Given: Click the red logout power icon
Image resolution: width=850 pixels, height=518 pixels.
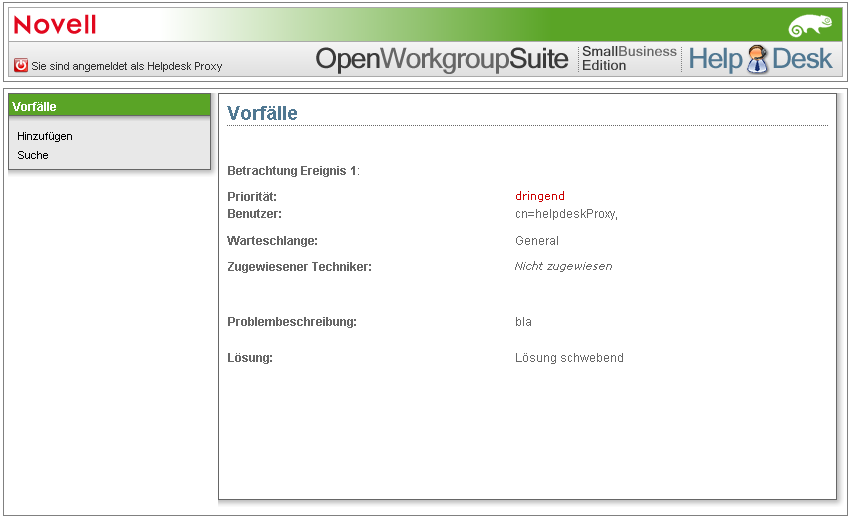Looking at the screenshot, I should point(21,66).
